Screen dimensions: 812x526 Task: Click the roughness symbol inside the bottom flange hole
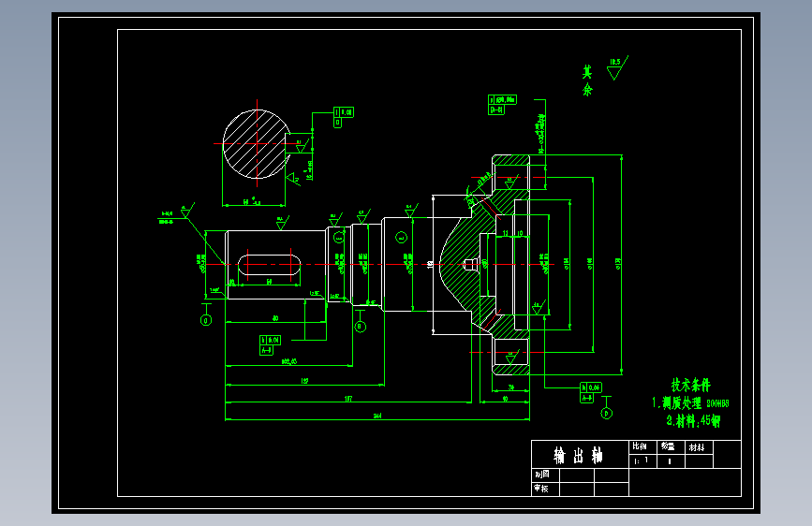[x=511, y=358]
